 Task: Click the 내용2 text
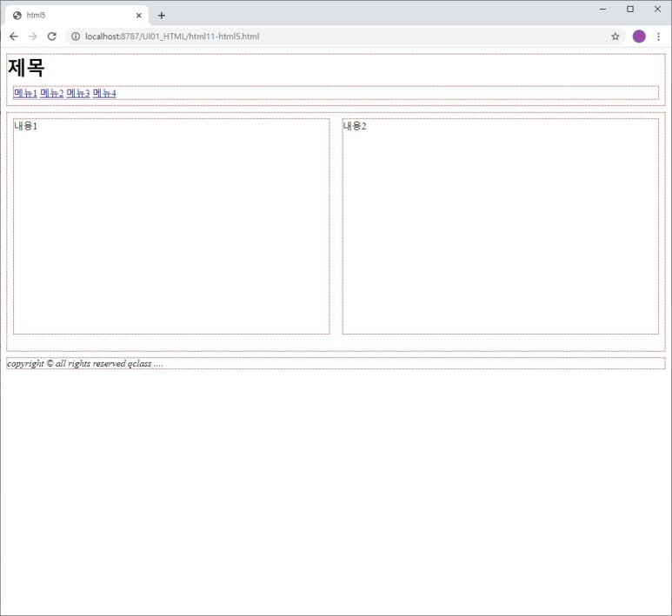(x=355, y=126)
